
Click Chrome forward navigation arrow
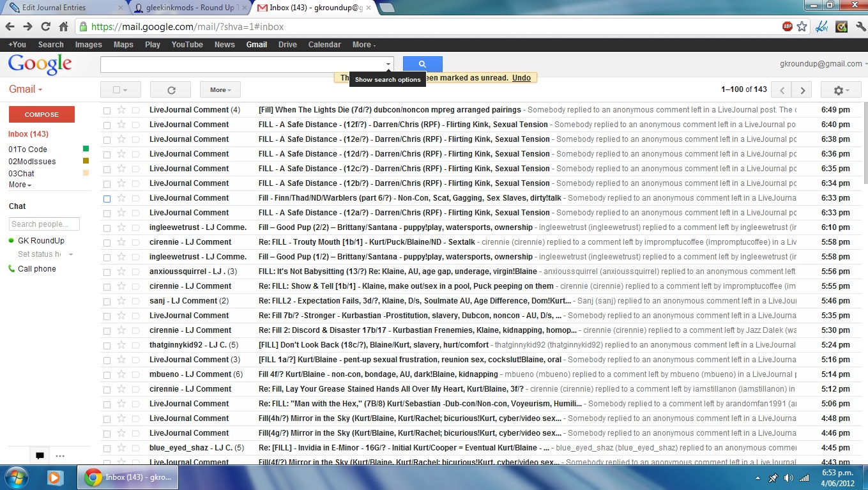coord(27,27)
